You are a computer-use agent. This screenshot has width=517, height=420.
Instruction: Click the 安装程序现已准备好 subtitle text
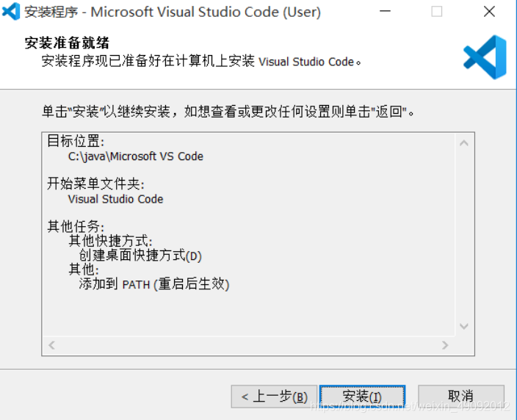(201, 62)
